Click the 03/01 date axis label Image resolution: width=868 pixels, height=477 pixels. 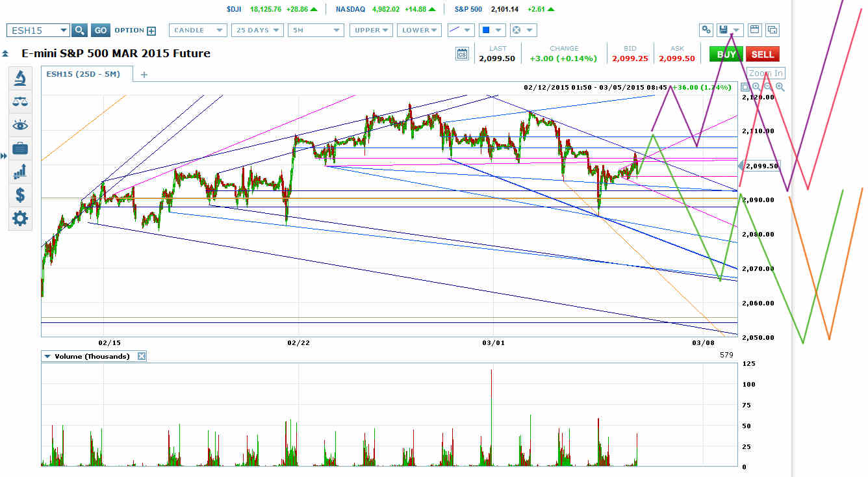pos(494,342)
